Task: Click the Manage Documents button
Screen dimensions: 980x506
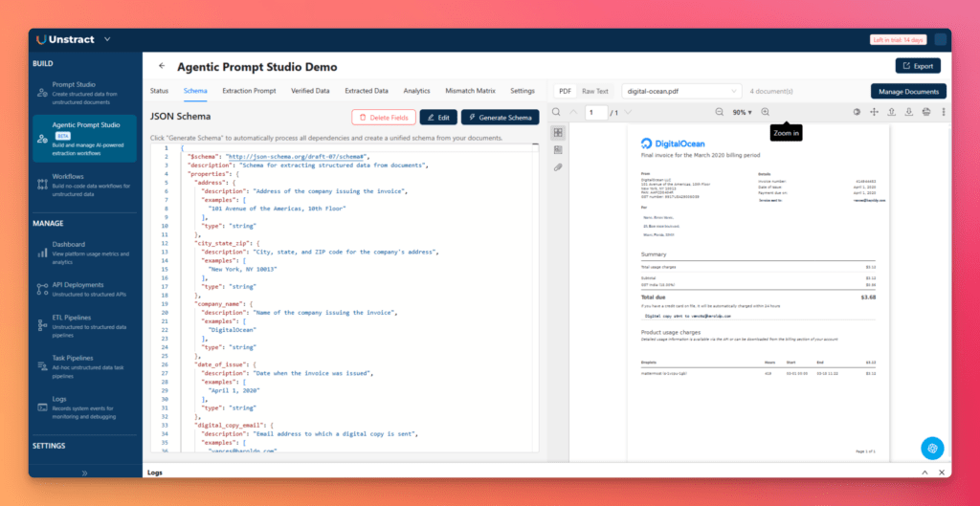Action: tap(908, 91)
